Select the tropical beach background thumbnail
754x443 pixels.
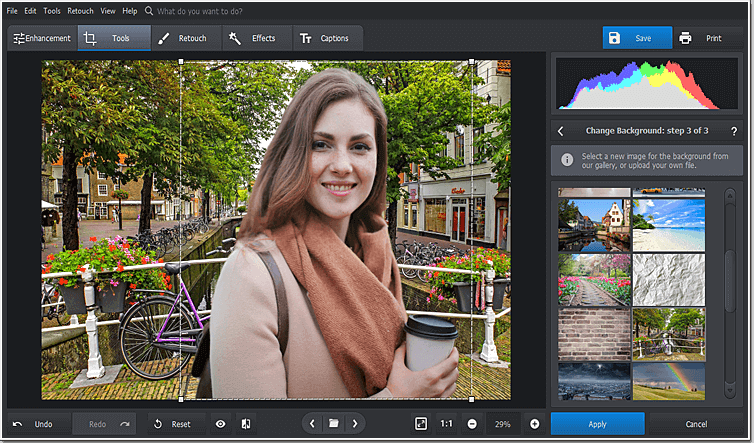click(669, 224)
